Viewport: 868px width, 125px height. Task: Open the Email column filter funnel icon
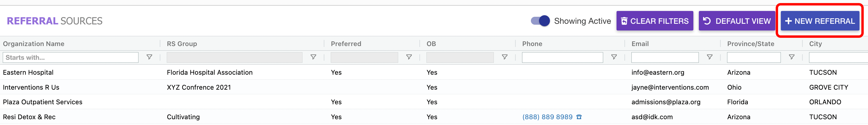tap(709, 57)
